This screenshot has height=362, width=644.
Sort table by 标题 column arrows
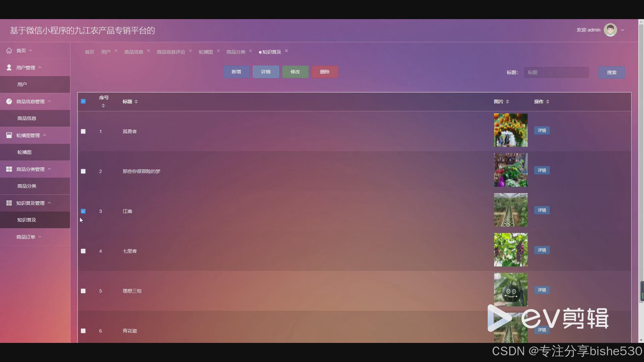pyautogui.click(x=136, y=102)
